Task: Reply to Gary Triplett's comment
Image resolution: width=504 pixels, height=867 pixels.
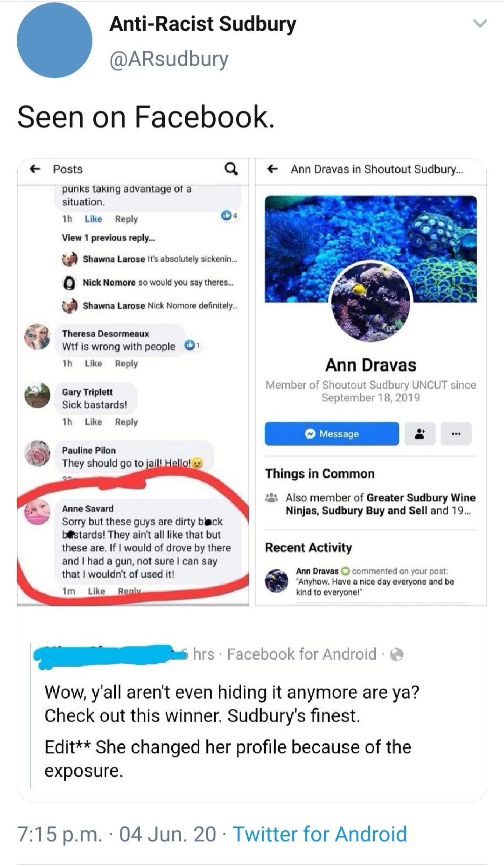Action: pos(126,422)
